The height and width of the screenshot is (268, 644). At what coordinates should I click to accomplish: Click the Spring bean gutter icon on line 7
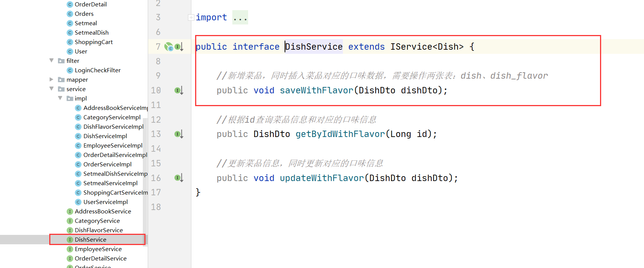(169, 47)
